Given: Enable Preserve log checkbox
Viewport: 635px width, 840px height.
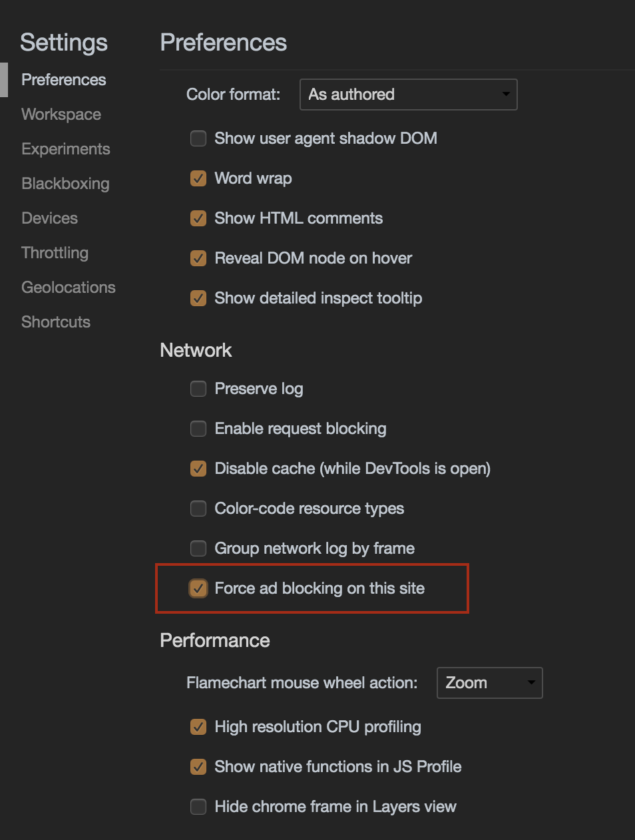Looking at the screenshot, I should [x=198, y=389].
